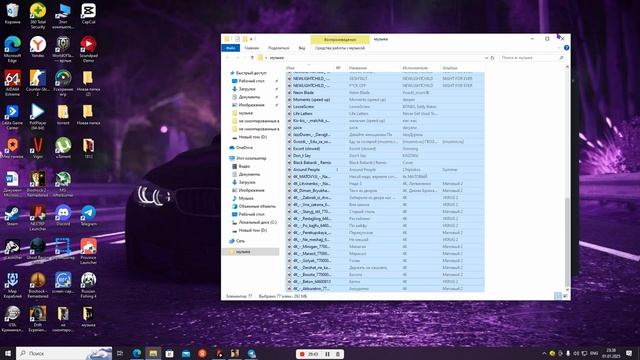Launch Counter-Strike 2 shortcut
Screen dimensions: 640x360
click(x=38, y=83)
